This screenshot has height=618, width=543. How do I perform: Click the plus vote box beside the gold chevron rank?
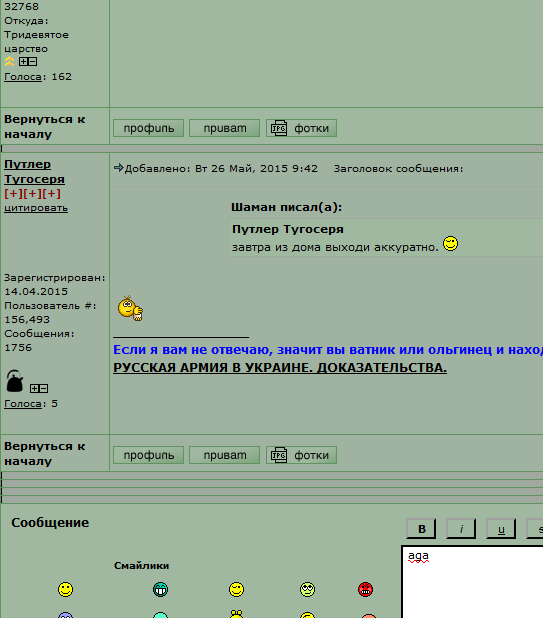point(24,61)
